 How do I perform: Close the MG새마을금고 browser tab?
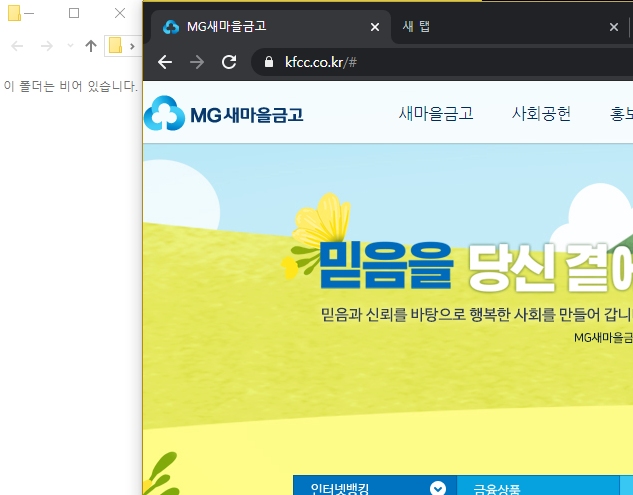(375, 27)
